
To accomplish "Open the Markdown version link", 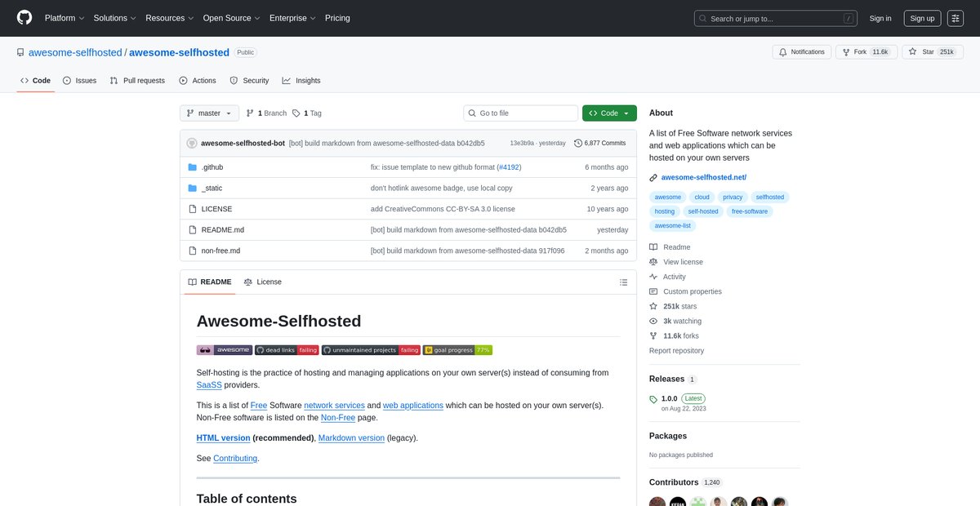I will pos(351,438).
